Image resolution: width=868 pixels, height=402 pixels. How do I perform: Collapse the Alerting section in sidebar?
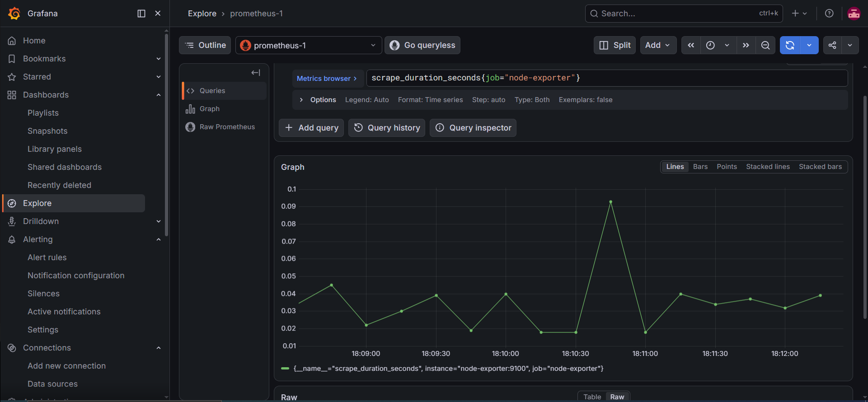pos(159,239)
